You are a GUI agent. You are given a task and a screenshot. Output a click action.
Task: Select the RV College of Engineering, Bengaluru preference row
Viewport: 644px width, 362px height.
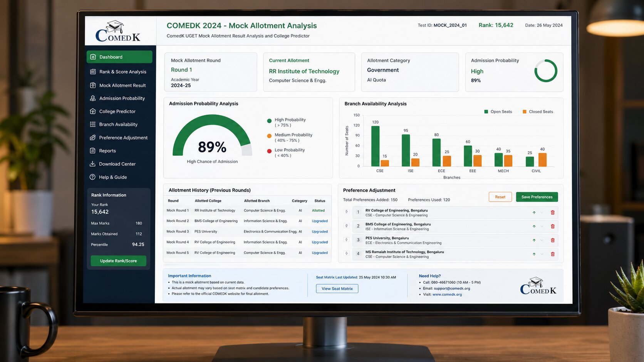tap(454, 213)
